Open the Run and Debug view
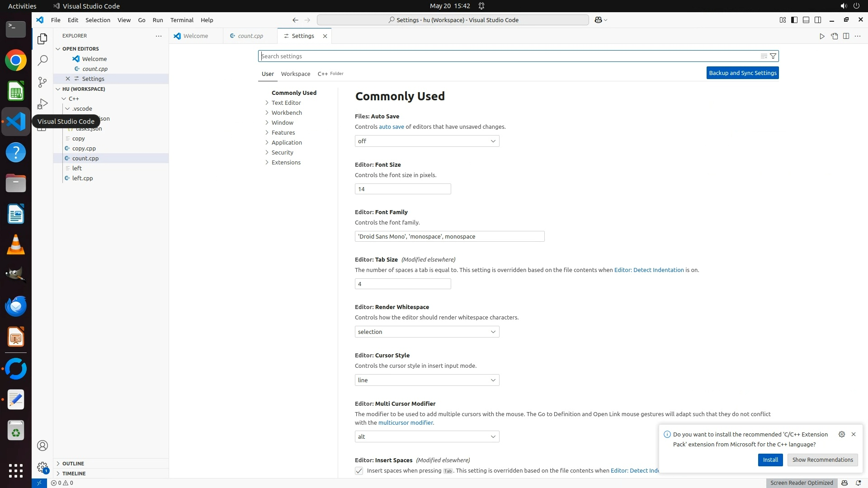868x488 pixels. [x=42, y=104]
